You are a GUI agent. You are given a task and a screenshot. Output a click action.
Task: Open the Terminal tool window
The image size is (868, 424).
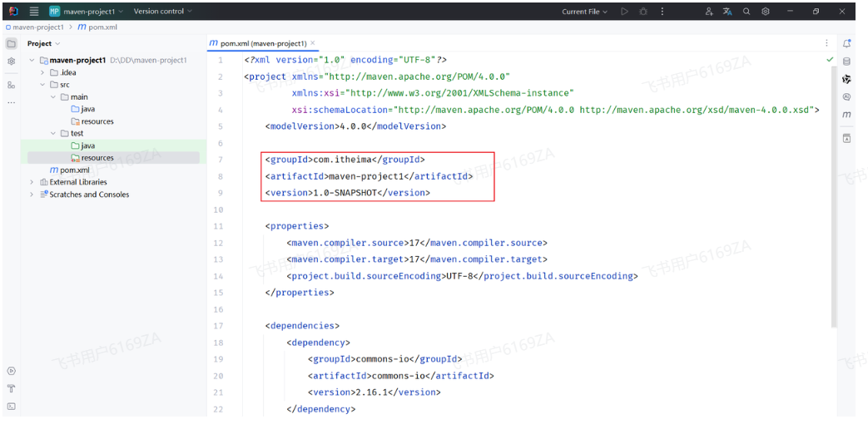pos(12,407)
